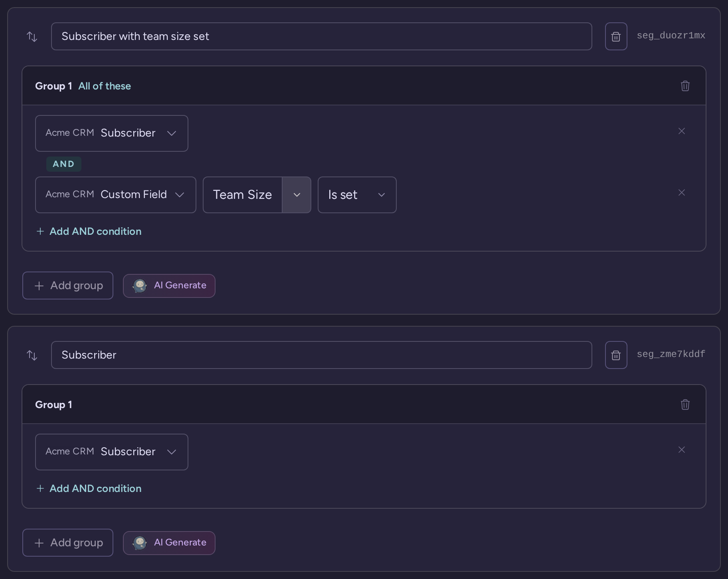This screenshot has width=728, height=579.
Task: Click reorder arrows for 'Subscriber with team size set' segment
Action: pyautogui.click(x=32, y=37)
